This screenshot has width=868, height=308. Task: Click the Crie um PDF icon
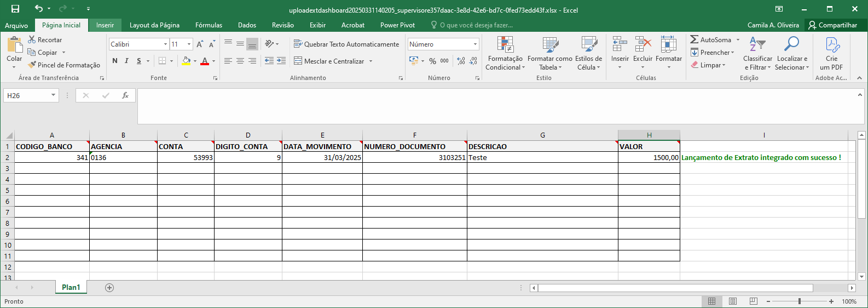(832, 45)
